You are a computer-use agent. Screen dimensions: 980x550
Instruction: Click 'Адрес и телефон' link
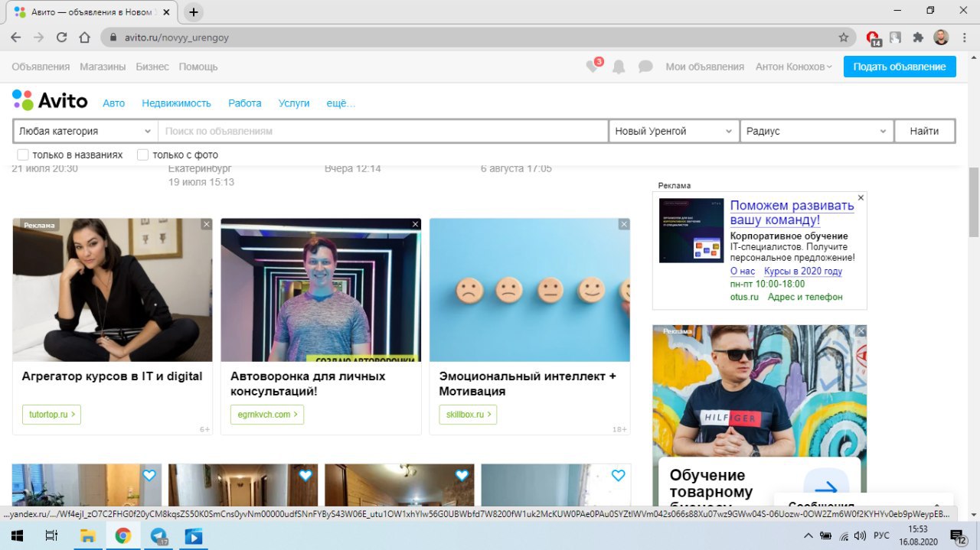pyautogui.click(x=805, y=297)
